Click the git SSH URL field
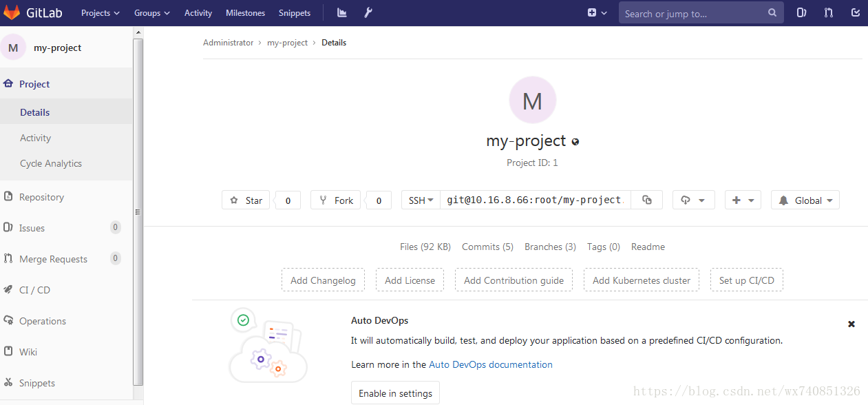 coord(535,200)
